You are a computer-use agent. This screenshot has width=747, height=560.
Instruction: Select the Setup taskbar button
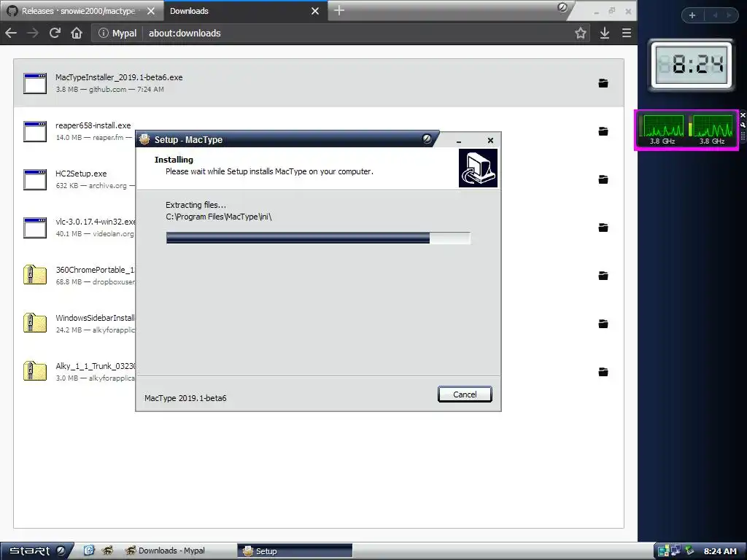click(295, 551)
